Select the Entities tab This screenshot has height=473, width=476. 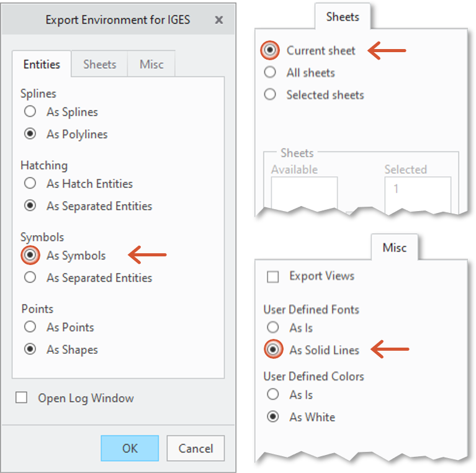(x=42, y=65)
